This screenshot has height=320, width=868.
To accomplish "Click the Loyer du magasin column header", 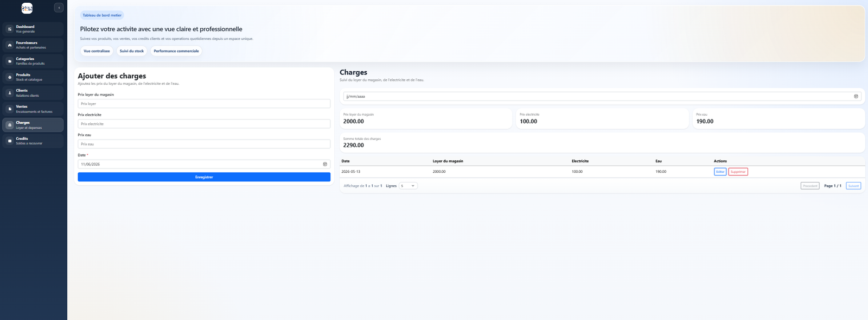I will tap(448, 161).
